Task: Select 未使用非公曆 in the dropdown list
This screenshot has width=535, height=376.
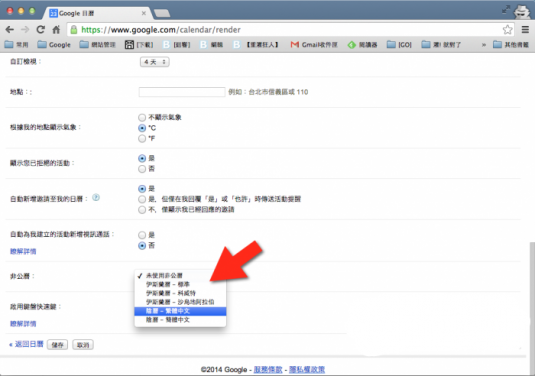Action: click(x=180, y=275)
